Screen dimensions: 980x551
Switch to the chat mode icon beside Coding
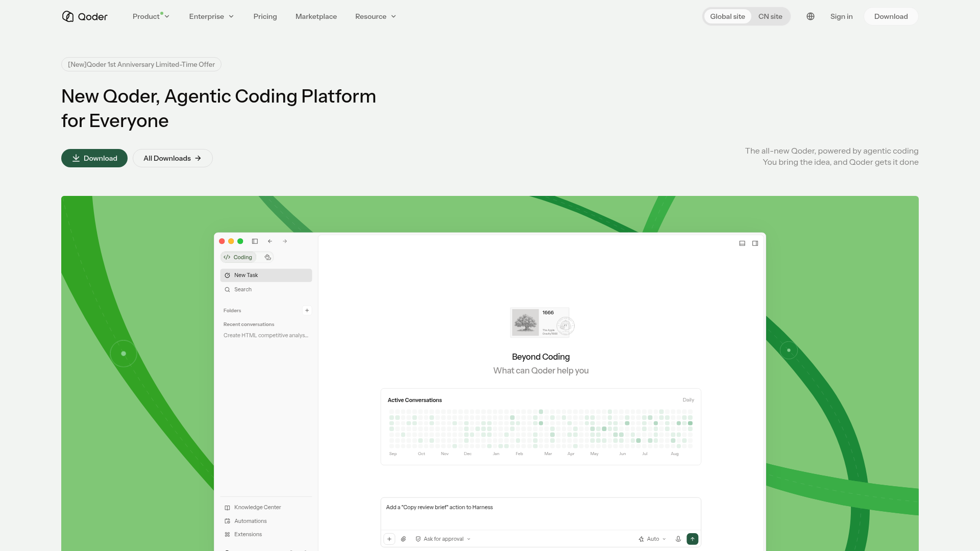click(267, 257)
